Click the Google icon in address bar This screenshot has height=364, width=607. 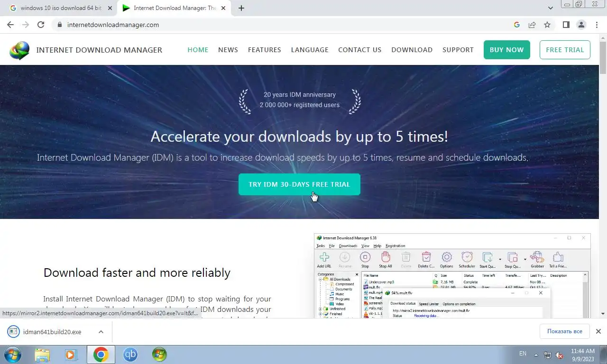(517, 25)
